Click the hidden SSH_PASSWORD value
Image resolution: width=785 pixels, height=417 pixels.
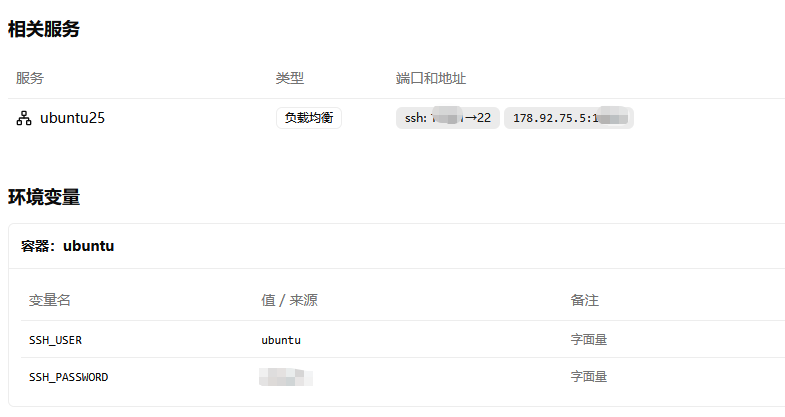(285, 377)
